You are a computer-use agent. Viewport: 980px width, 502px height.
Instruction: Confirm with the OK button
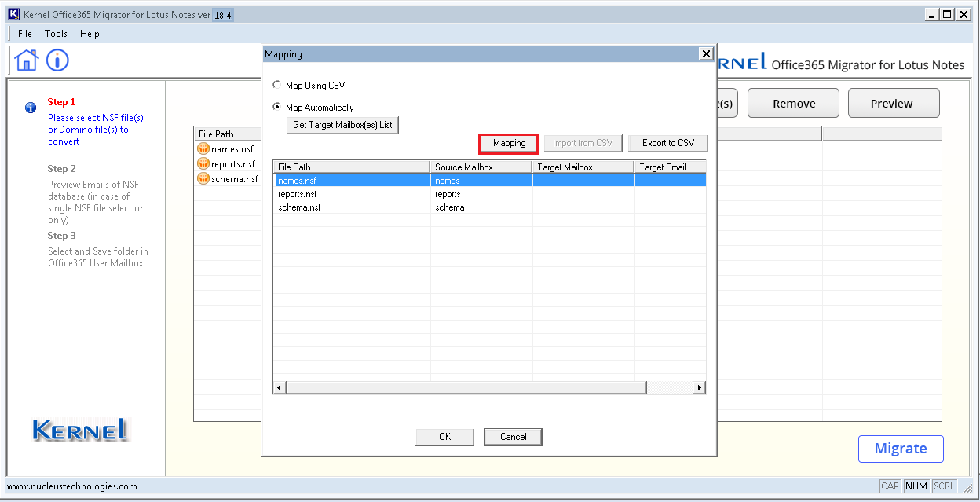pos(445,437)
